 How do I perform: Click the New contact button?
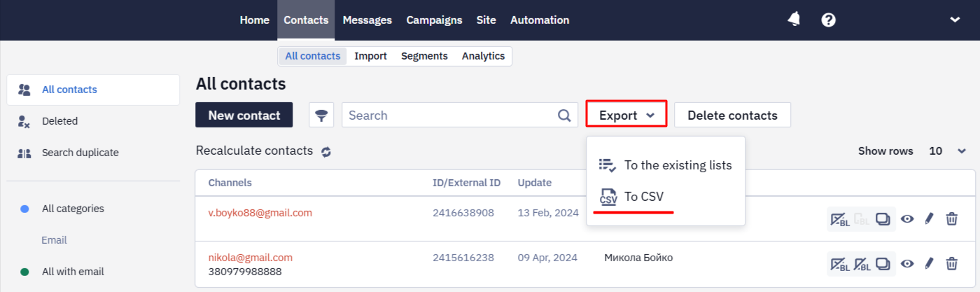tap(244, 116)
